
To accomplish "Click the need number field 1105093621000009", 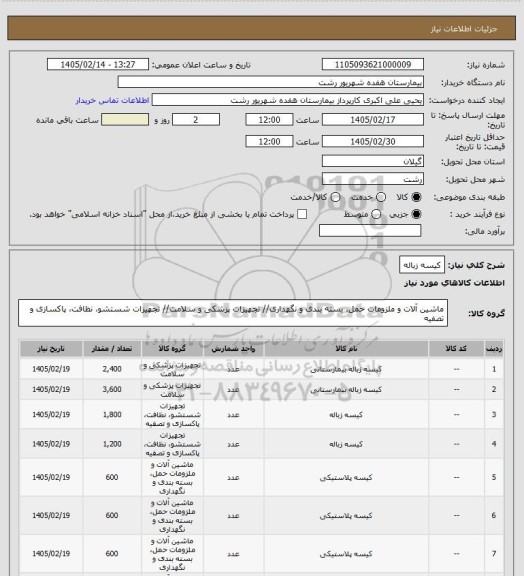I will (373, 65).
